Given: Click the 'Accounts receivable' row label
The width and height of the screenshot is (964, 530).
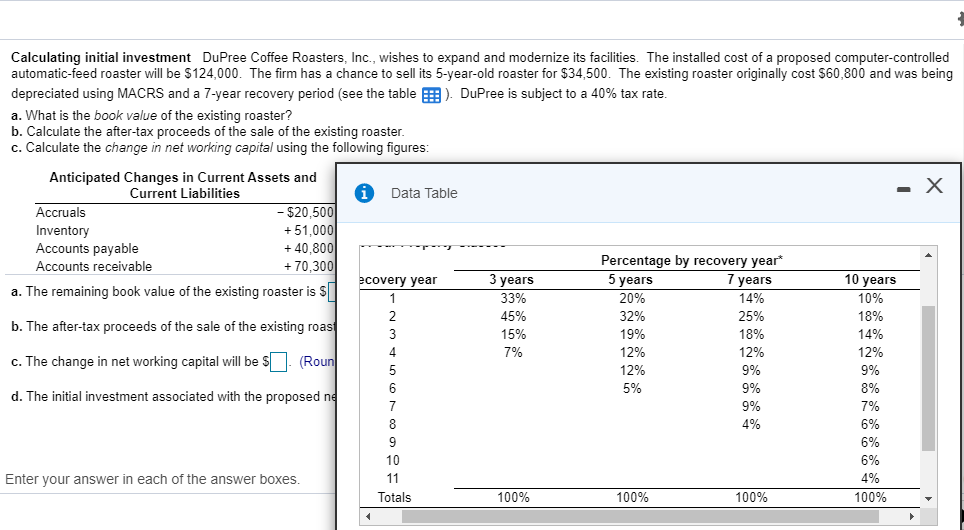Looking at the screenshot, I should tap(94, 266).
